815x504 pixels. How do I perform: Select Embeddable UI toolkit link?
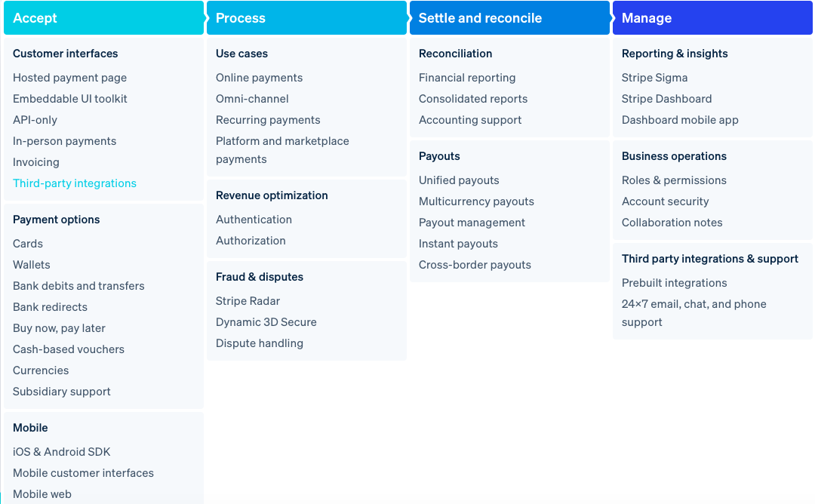coord(70,99)
